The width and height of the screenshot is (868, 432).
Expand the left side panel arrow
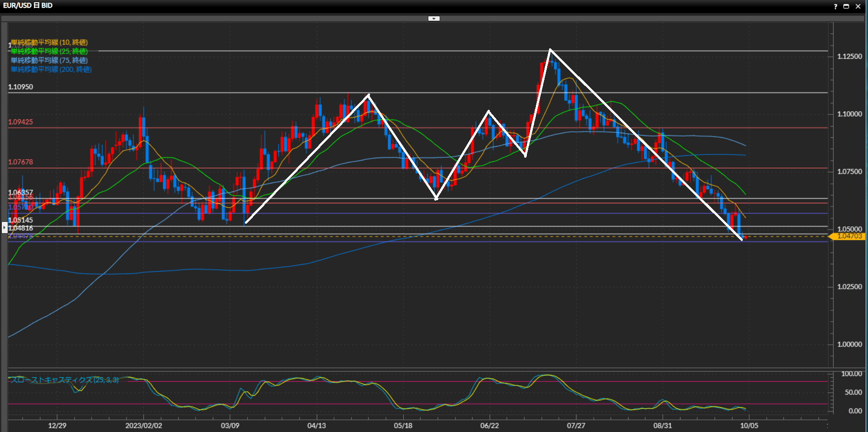coord(5,227)
